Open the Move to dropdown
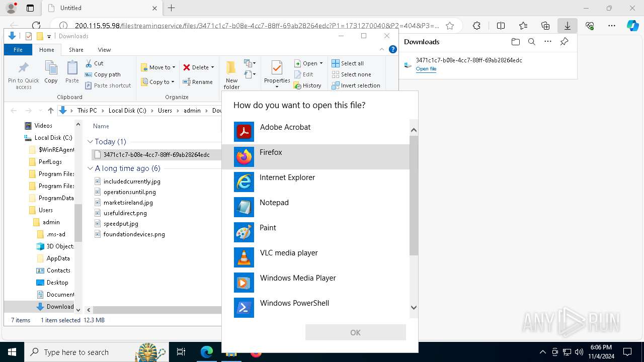This screenshot has height=362, width=644. coord(158,67)
